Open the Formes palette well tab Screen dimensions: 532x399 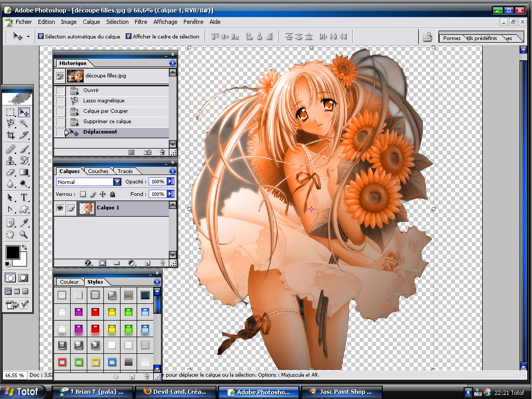451,38
